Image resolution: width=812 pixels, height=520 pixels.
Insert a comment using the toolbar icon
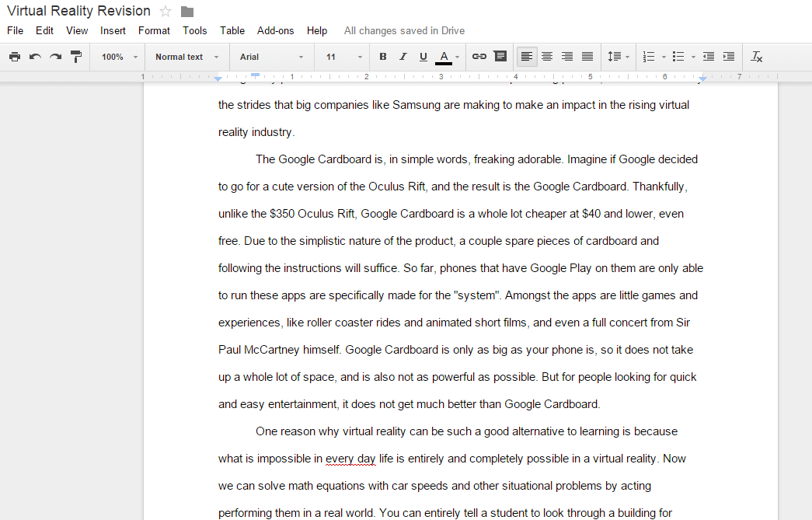500,57
